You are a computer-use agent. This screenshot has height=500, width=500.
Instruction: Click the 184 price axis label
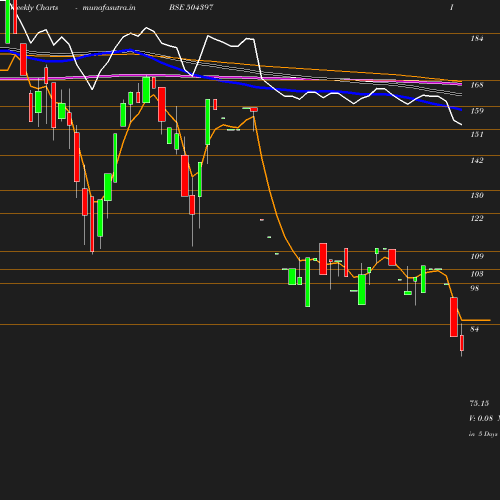tap(477, 38)
